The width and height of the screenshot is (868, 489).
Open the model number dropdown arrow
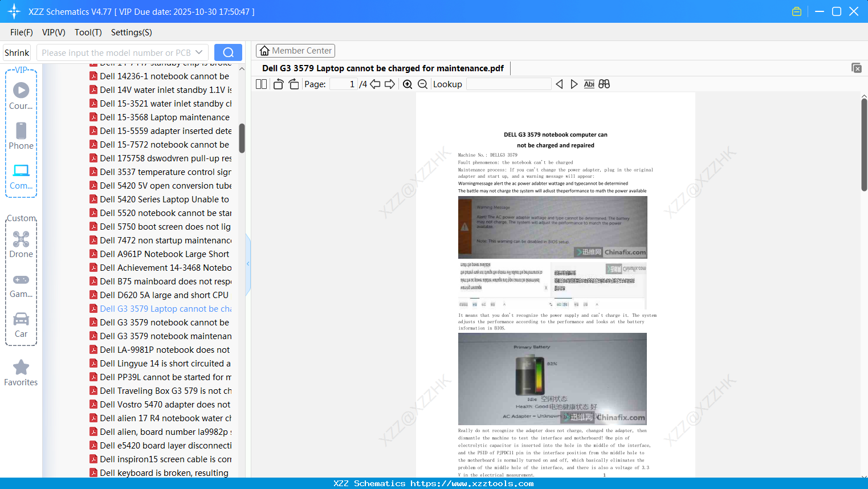pyautogui.click(x=199, y=52)
